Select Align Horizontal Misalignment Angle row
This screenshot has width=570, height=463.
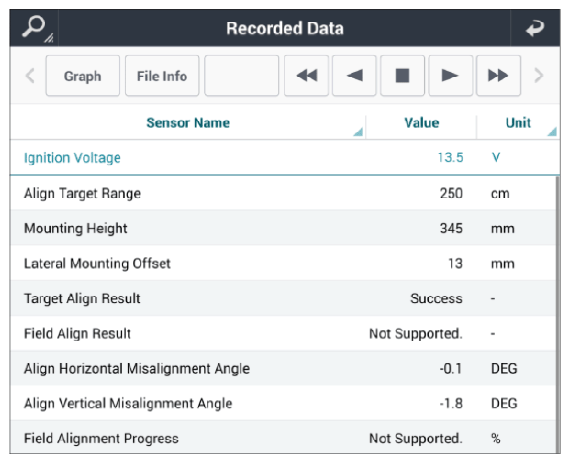[283, 368]
